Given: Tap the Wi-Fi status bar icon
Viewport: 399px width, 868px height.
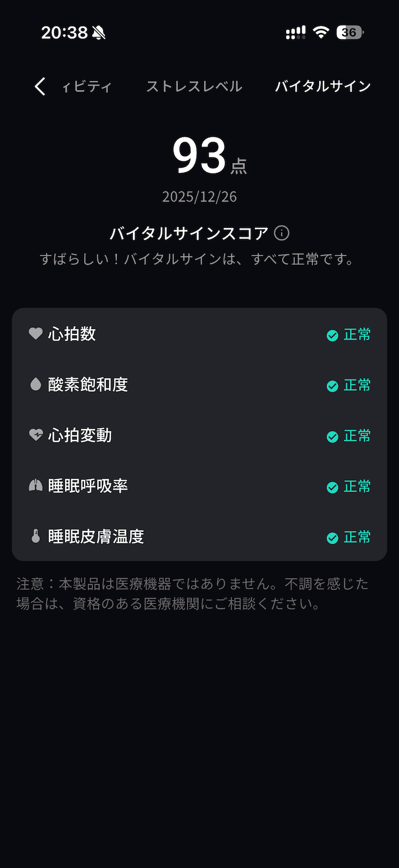Looking at the screenshot, I should [321, 33].
